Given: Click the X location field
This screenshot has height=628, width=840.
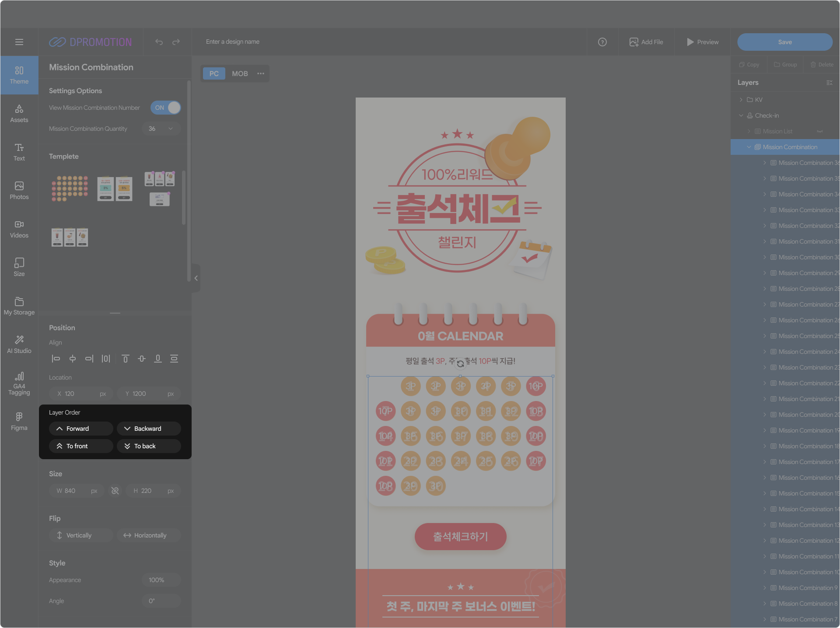Looking at the screenshot, I should pos(81,394).
